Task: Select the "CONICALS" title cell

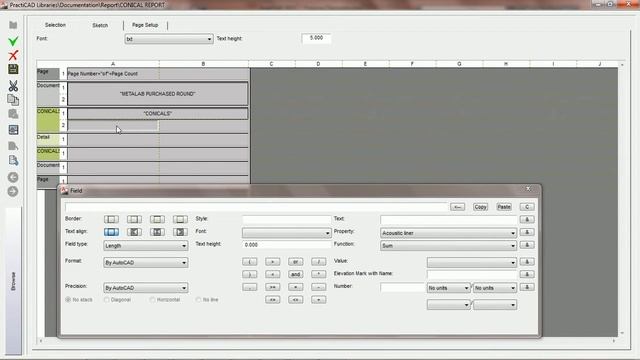Action: [158, 113]
